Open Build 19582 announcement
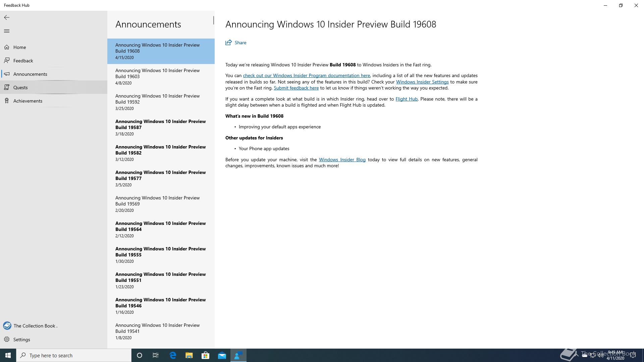This screenshot has height=362, width=644. (x=161, y=153)
